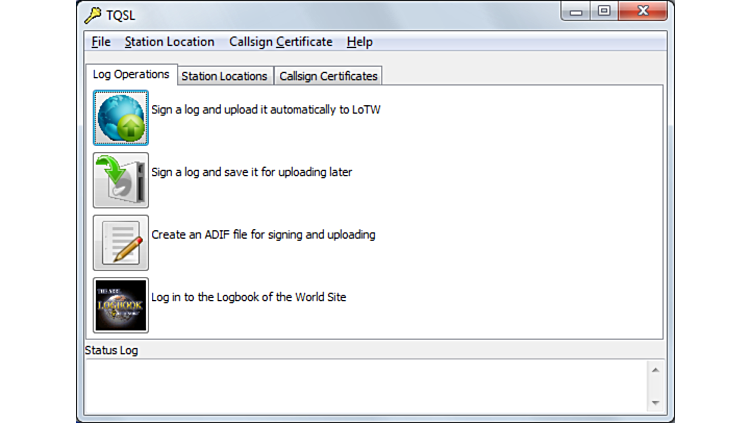Close the TQSL window
The width and height of the screenshot is (752, 423).
tap(643, 11)
